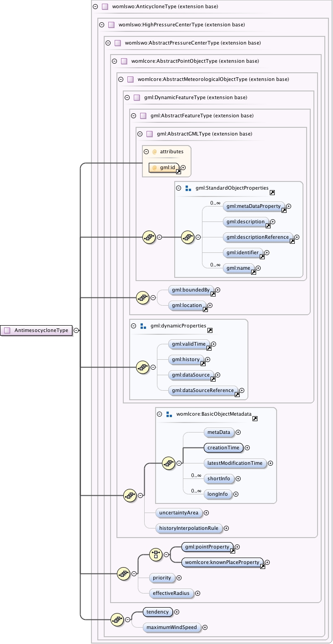Click the AntimesocycloneType type icon
Viewport: 333px width, 644px height.
7,331
